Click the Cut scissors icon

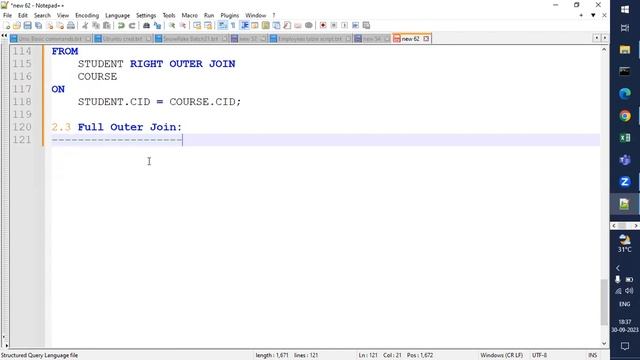85,25
